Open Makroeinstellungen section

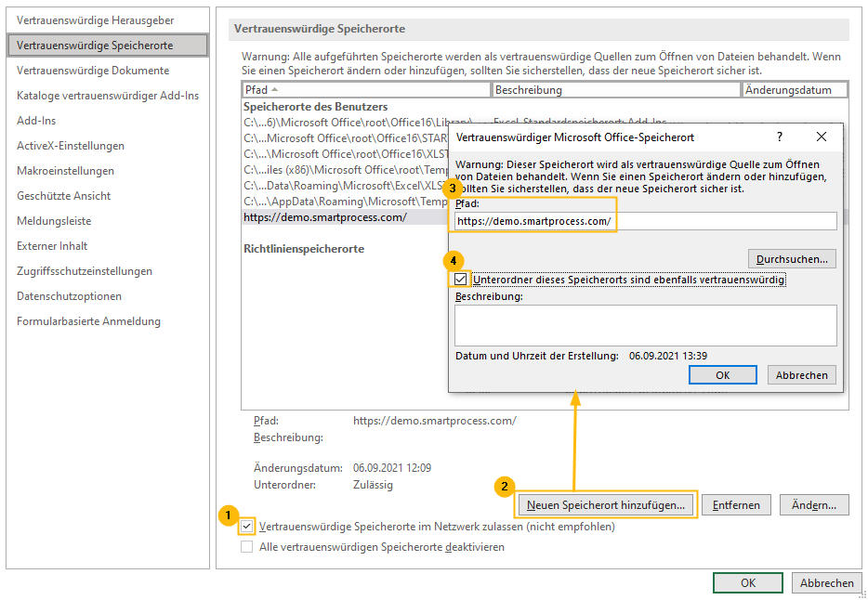point(65,171)
